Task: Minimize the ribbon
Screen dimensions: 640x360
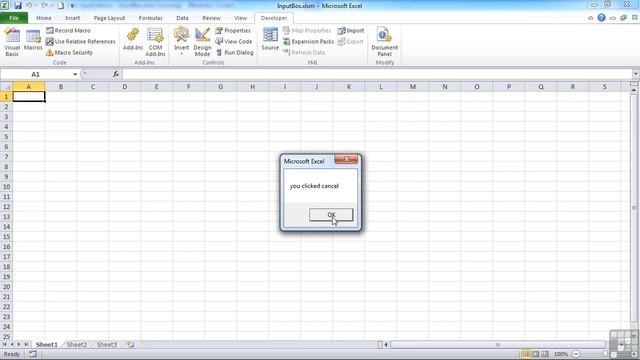Action: pos(590,18)
